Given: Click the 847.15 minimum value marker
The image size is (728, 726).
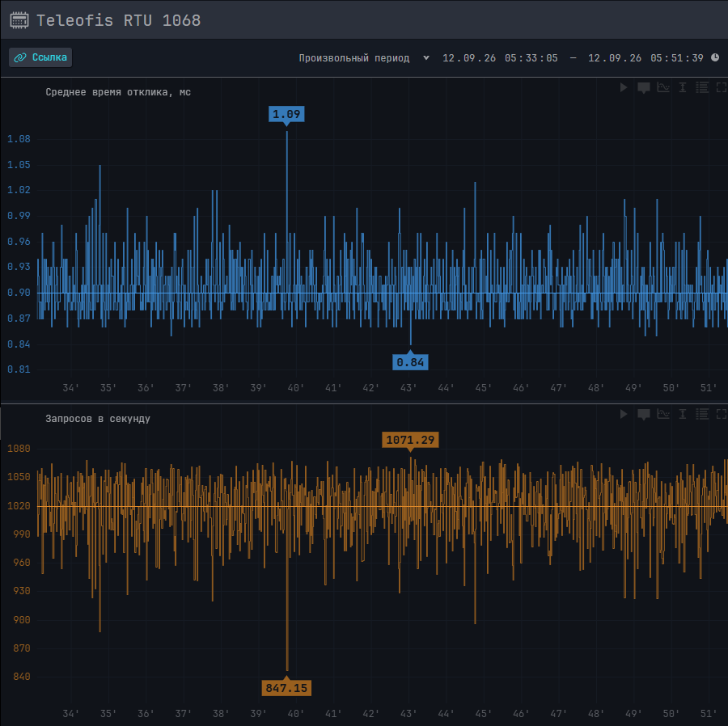Looking at the screenshot, I should coord(286,688).
